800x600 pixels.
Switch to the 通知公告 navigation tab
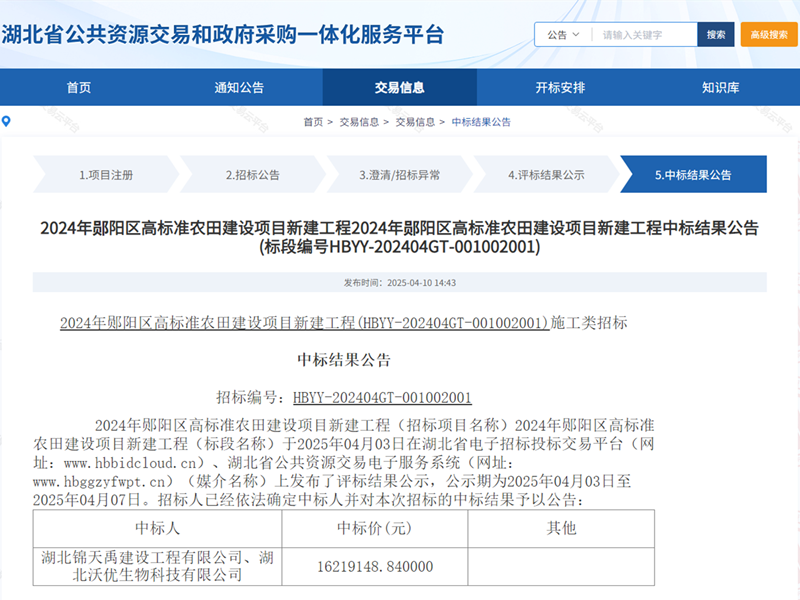click(241, 88)
